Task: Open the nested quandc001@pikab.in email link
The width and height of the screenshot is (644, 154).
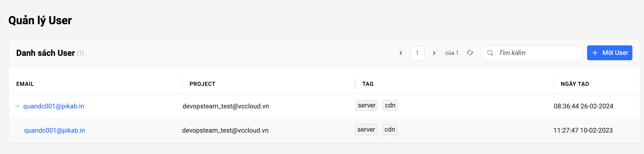Action: [55, 131]
